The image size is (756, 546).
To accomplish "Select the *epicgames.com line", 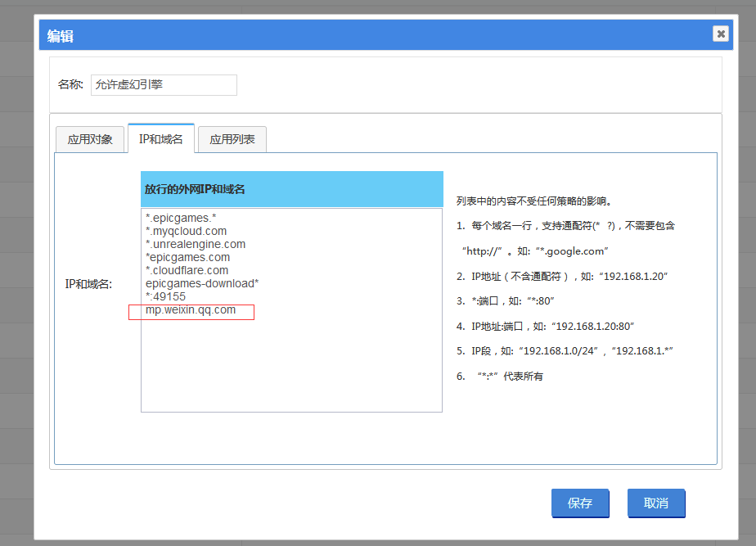I will [x=187, y=257].
